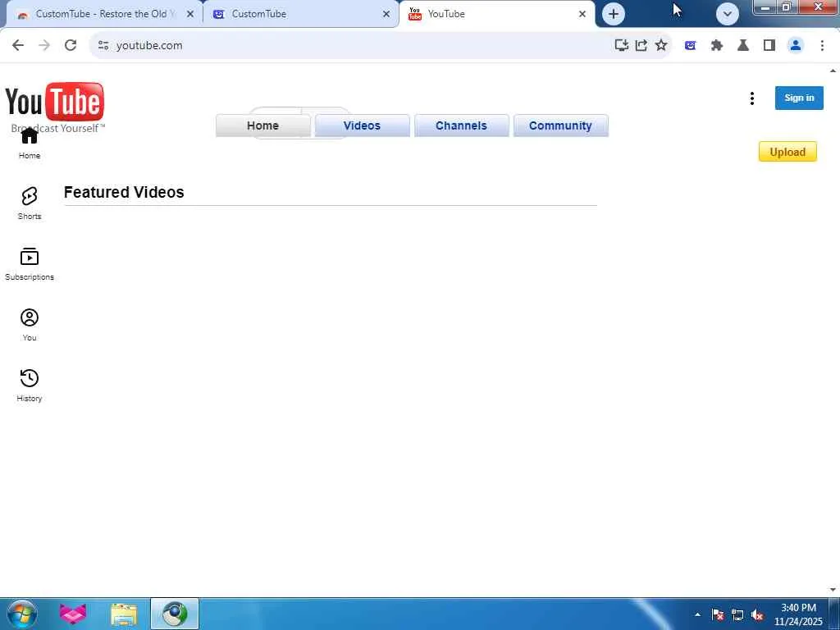Open Subscriptions in the sidebar

click(29, 264)
